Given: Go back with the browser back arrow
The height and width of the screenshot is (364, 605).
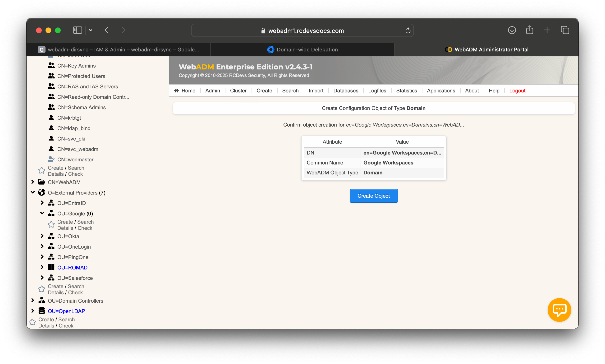Looking at the screenshot, I should click(106, 30).
